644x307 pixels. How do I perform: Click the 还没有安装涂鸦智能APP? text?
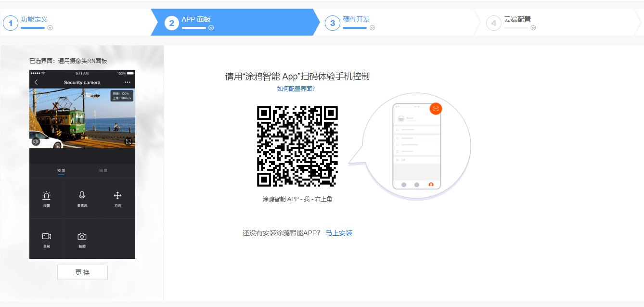(x=282, y=233)
